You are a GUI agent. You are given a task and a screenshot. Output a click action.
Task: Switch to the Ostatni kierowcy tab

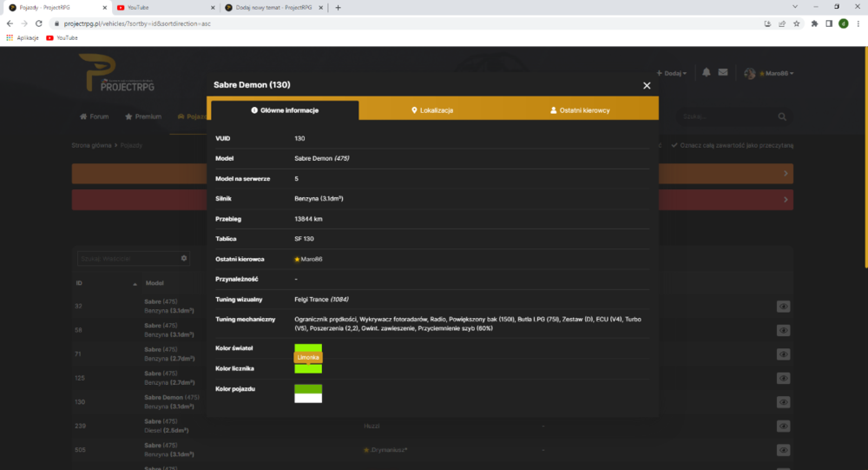580,110
